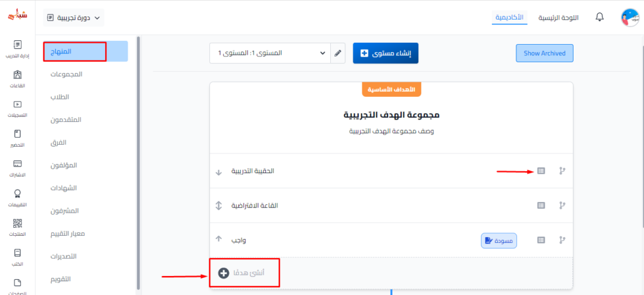Open the branch icon for واجب row
Screen dimensions: 644x295
point(562,240)
